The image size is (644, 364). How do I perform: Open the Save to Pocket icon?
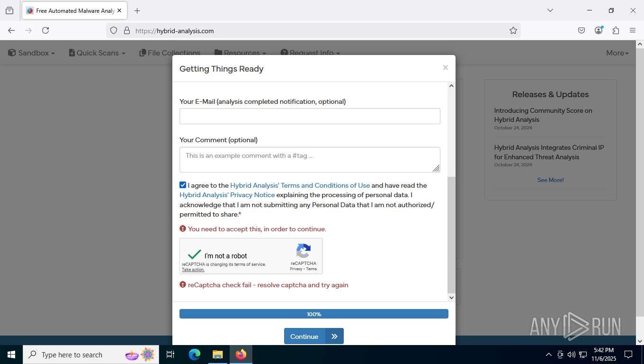pos(581,30)
